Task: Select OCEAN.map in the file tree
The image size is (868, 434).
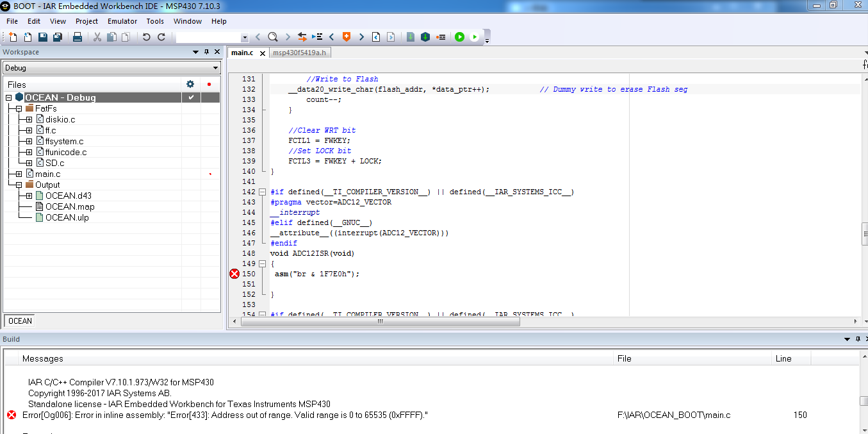Action: [x=70, y=206]
